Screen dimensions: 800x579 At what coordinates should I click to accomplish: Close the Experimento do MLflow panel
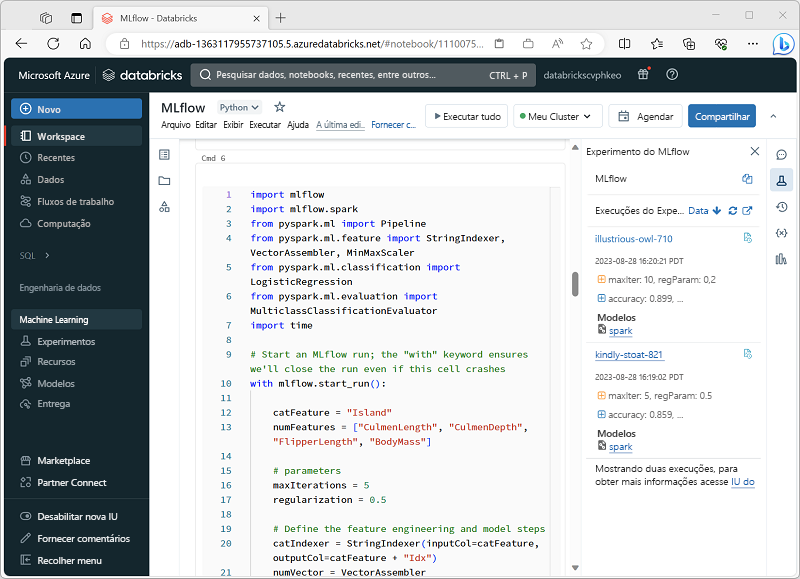click(x=755, y=152)
